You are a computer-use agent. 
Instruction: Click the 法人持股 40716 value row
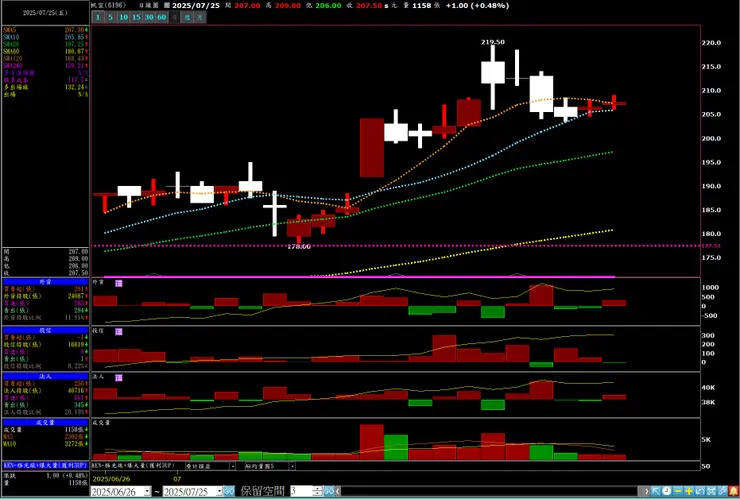[x=46, y=390]
